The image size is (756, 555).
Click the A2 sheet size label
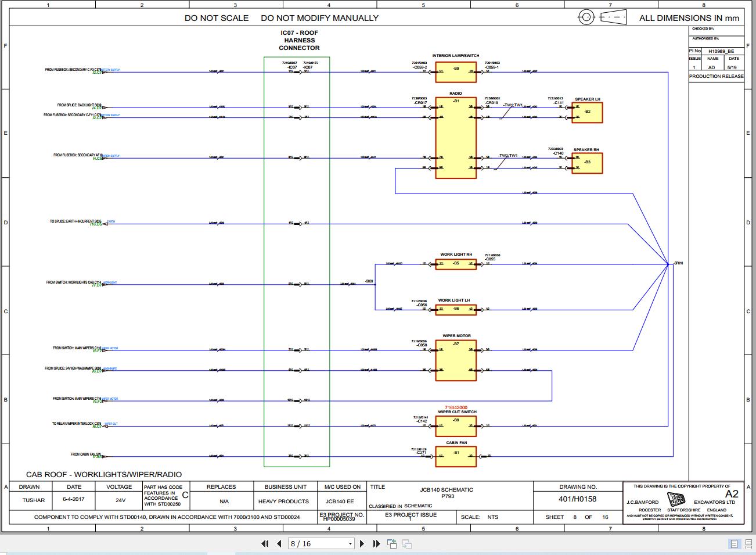(732, 493)
